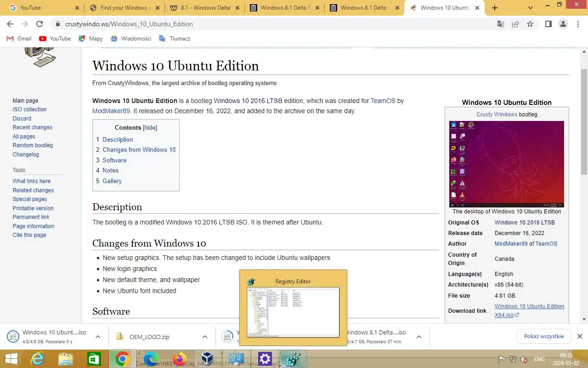Open the Discord sidebar link
The width and height of the screenshot is (588, 368).
click(x=22, y=119)
